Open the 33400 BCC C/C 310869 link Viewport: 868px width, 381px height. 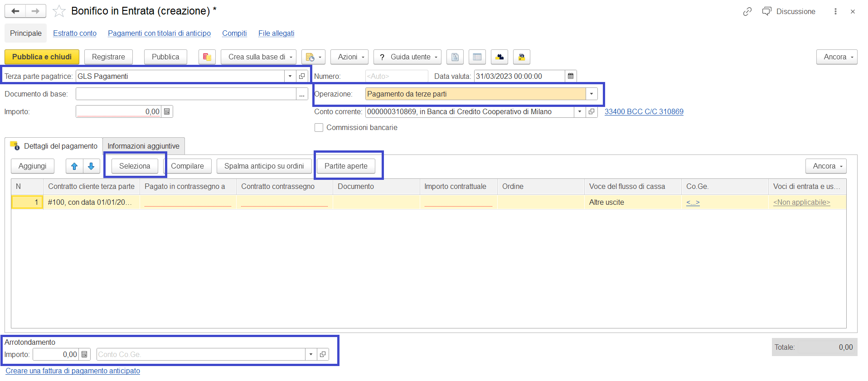644,111
